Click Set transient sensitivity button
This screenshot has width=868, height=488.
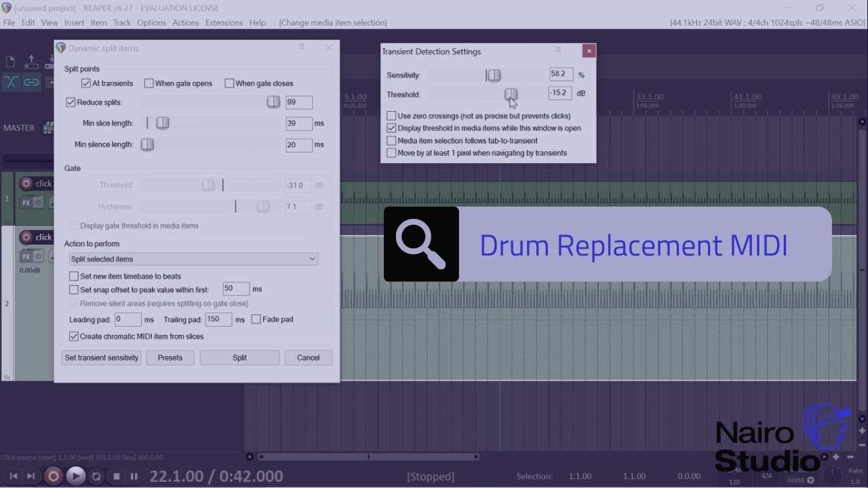tap(101, 358)
